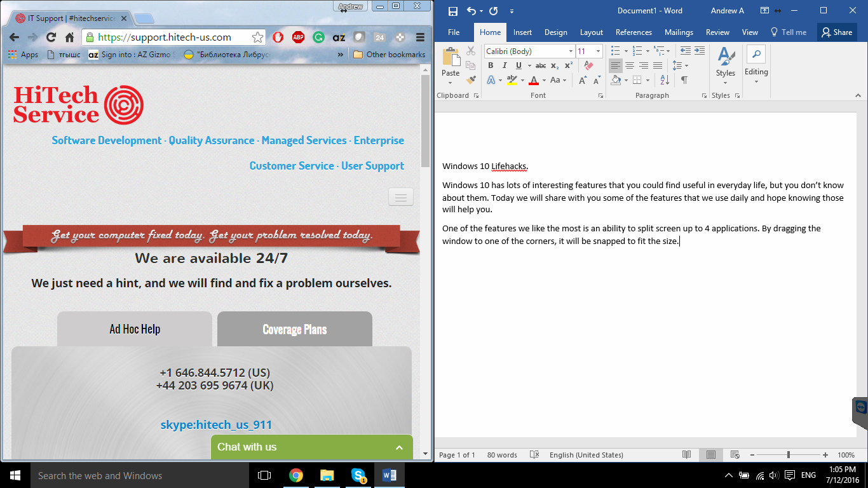Toggle Underline formatting

[x=519, y=65]
